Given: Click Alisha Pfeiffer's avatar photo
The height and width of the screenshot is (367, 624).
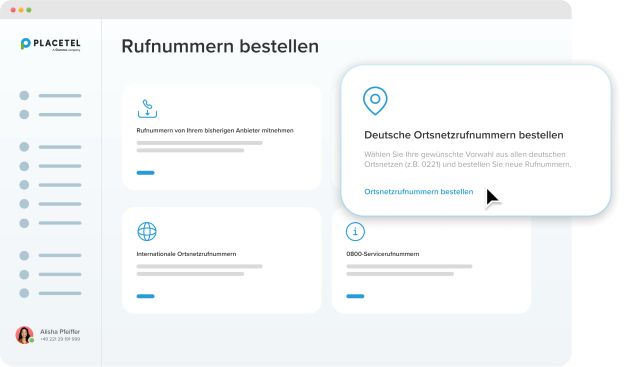Looking at the screenshot, I should (24, 335).
